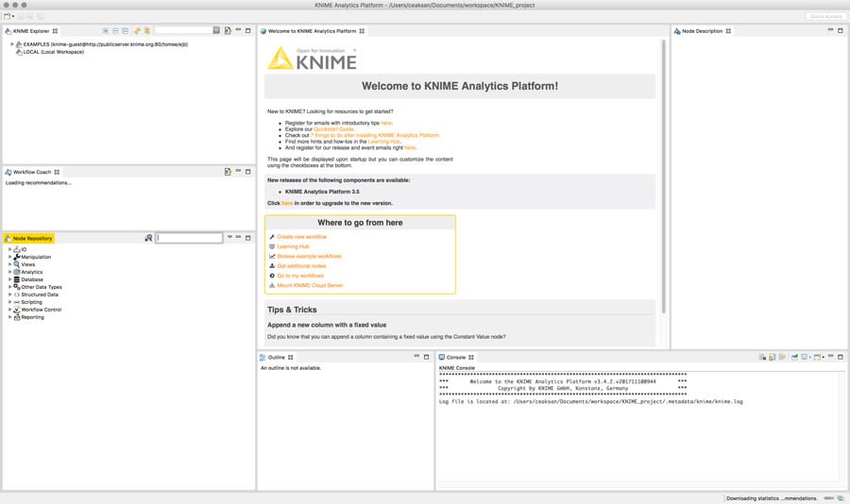Click the Node Repository search field
This screenshot has width=850, height=504.
pyautogui.click(x=189, y=238)
